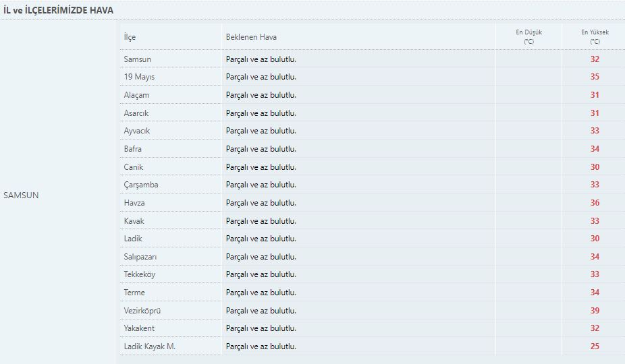Click the forecast text in Havza row
625x364 pixels.
point(261,203)
